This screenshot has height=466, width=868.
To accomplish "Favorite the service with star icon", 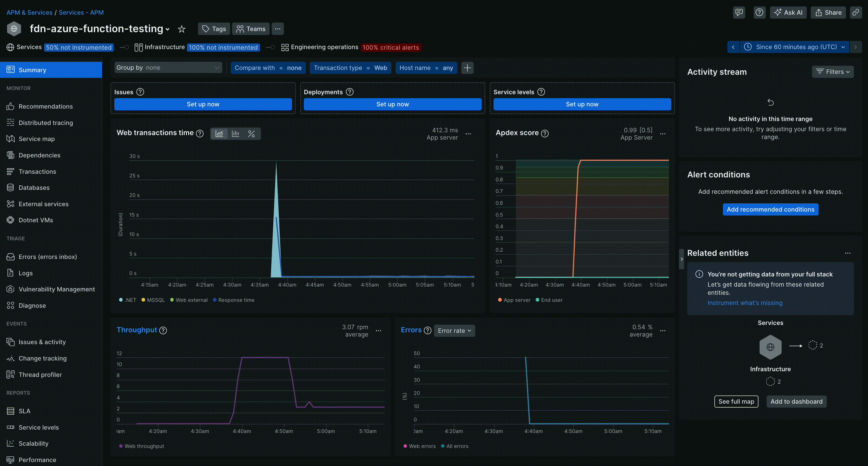I will pyautogui.click(x=182, y=29).
